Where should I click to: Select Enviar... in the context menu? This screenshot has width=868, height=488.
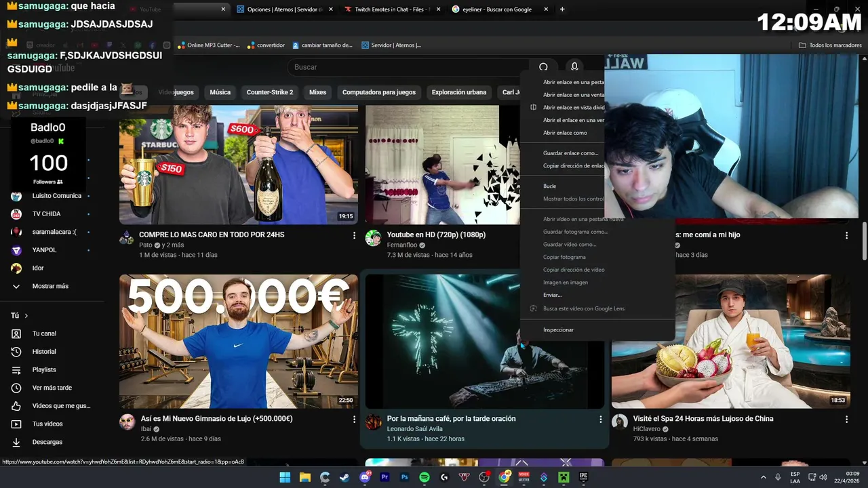pyautogui.click(x=552, y=296)
